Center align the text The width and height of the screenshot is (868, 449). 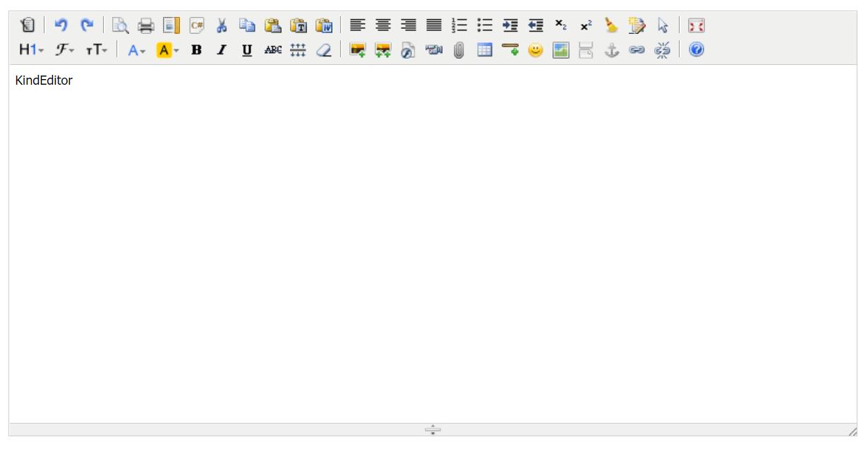[382, 26]
